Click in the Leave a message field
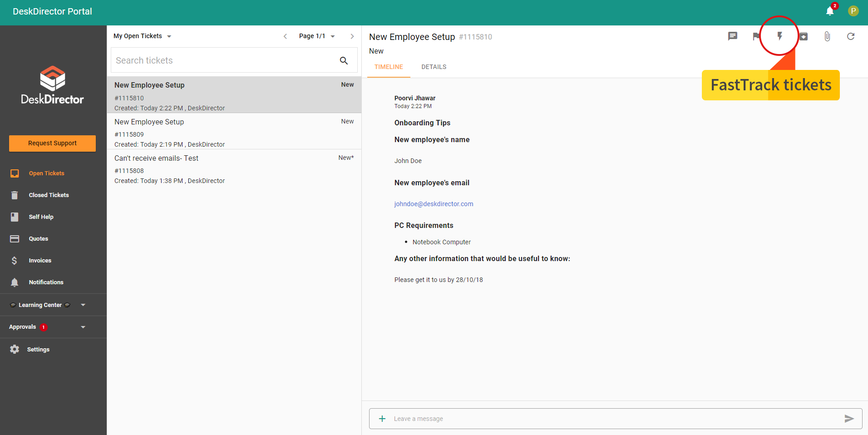This screenshot has height=435, width=868. pos(615,419)
